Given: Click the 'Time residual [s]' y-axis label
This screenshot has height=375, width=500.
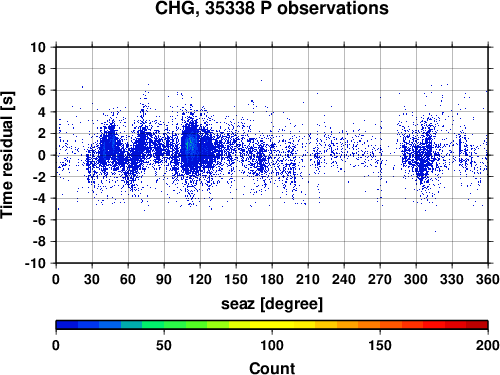Looking at the screenshot, I should [x=8, y=155].
